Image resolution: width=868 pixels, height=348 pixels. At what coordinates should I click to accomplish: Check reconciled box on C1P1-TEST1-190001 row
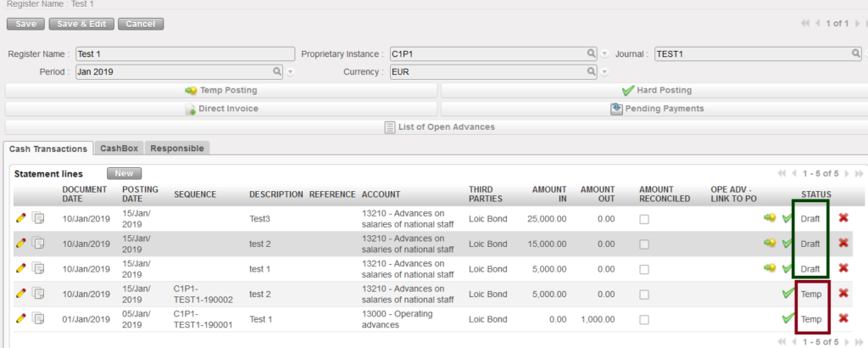coord(645,319)
